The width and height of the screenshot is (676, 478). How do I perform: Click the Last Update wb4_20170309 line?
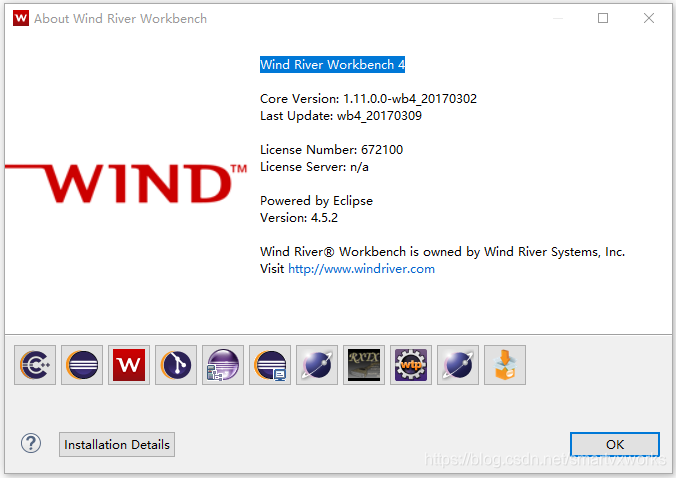[341, 116]
